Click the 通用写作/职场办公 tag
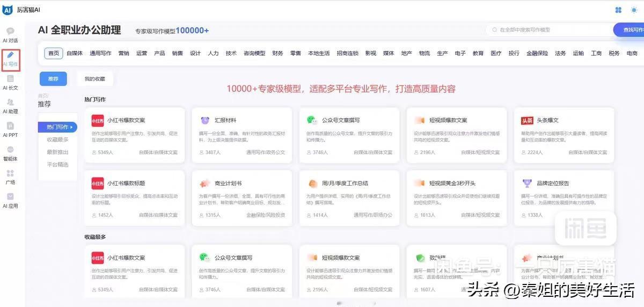 point(373,215)
